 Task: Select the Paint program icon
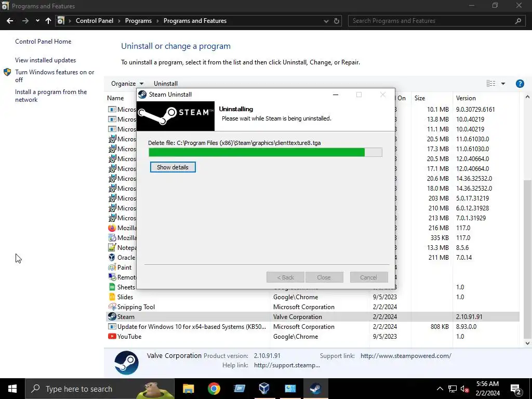tap(112, 268)
